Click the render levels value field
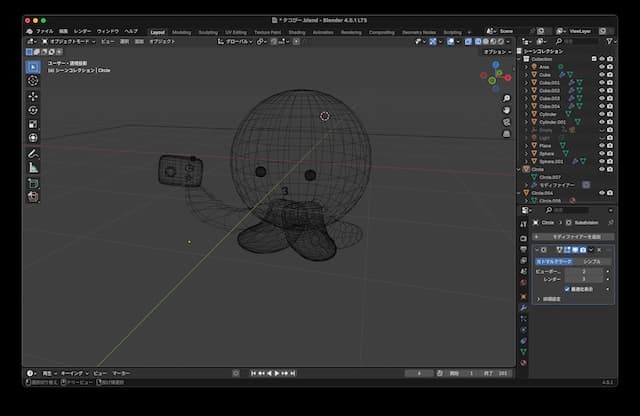Image resolution: width=640 pixels, height=416 pixels. click(x=584, y=279)
